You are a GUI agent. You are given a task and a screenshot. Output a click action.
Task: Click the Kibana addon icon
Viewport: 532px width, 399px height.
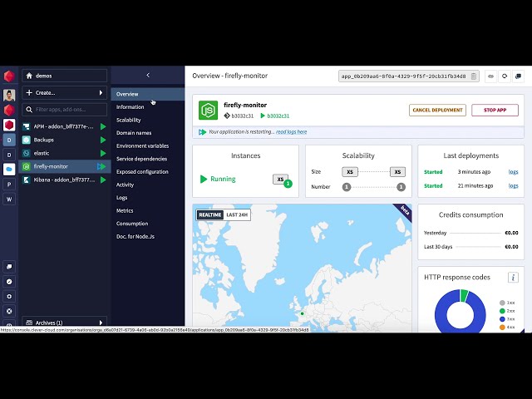pyautogui.click(x=26, y=180)
